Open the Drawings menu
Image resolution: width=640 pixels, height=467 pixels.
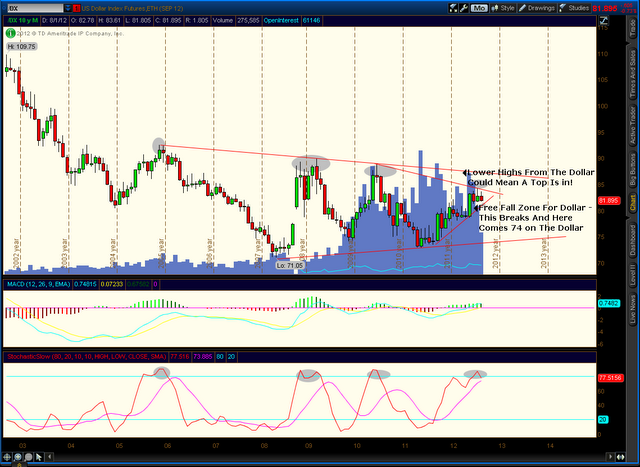537,8
